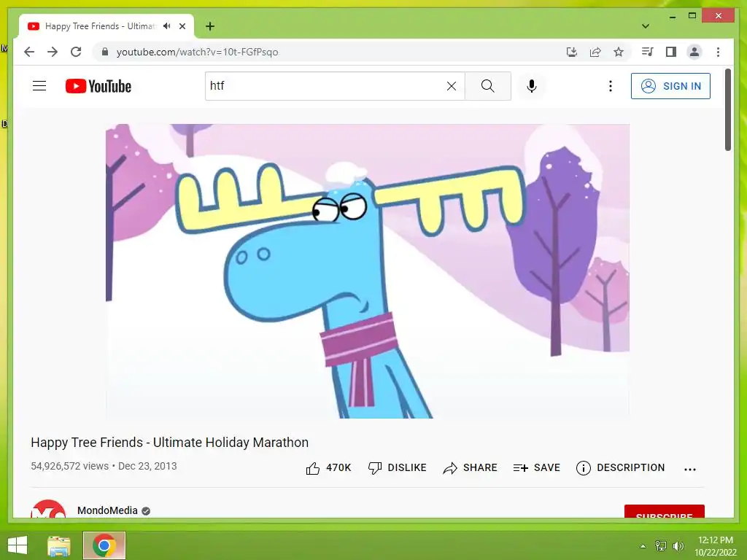
Task: Like the video with thumbs up
Action: pos(328,468)
